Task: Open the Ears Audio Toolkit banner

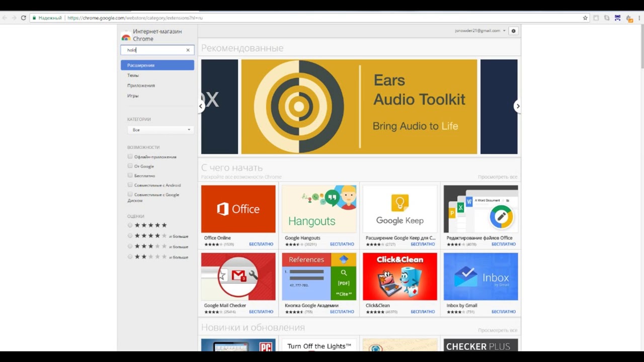Action: coord(359,107)
